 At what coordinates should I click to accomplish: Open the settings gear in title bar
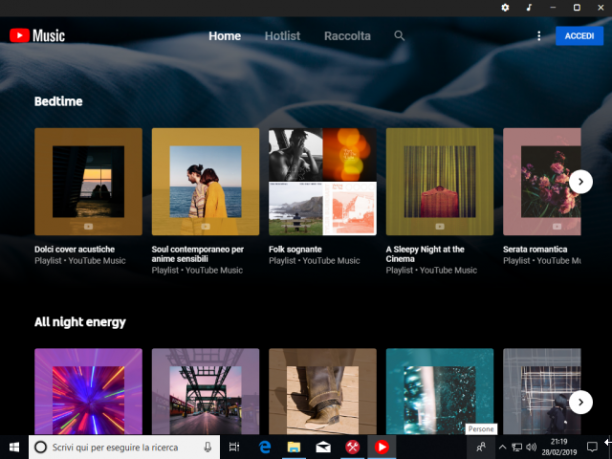(x=505, y=7)
